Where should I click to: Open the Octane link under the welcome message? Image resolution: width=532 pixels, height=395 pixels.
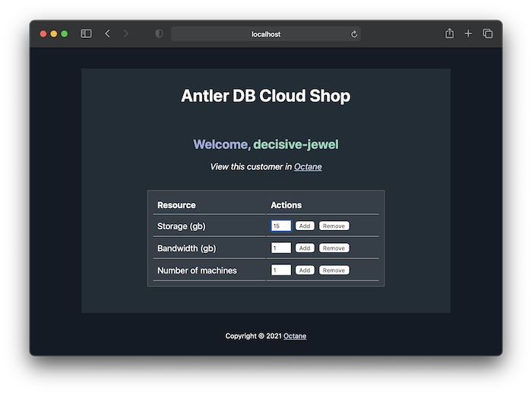308,167
